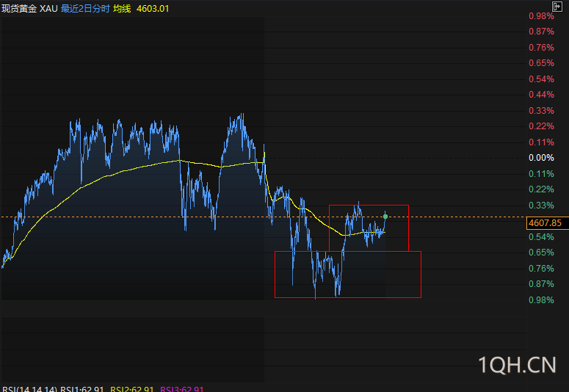Click the 最近2日分时 period label
569x392 pixels.
tap(85, 9)
